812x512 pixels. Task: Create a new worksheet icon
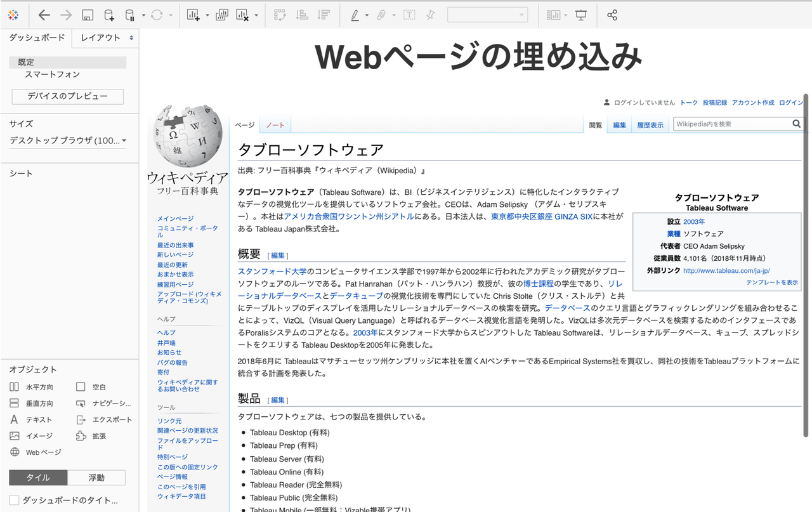[x=193, y=15]
